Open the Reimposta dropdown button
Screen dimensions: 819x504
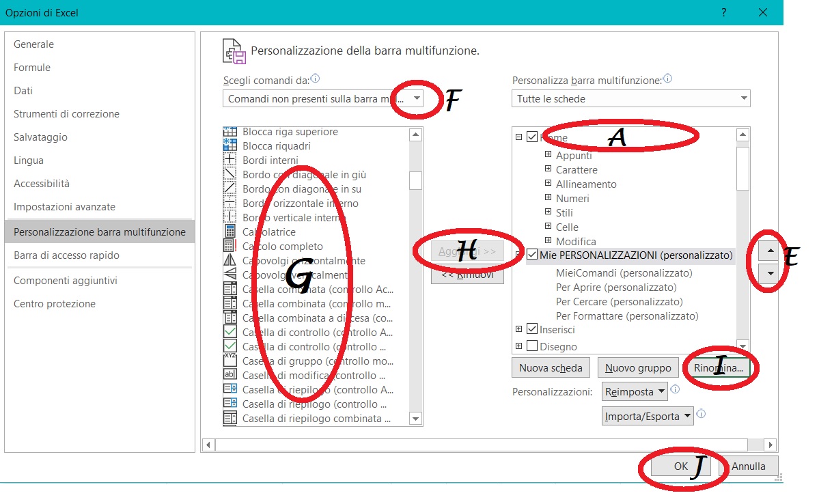[x=635, y=391]
